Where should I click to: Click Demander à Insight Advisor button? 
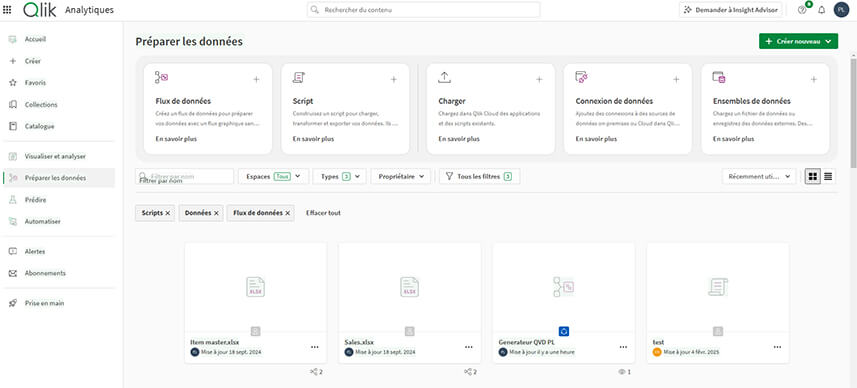pyautogui.click(x=731, y=10)
